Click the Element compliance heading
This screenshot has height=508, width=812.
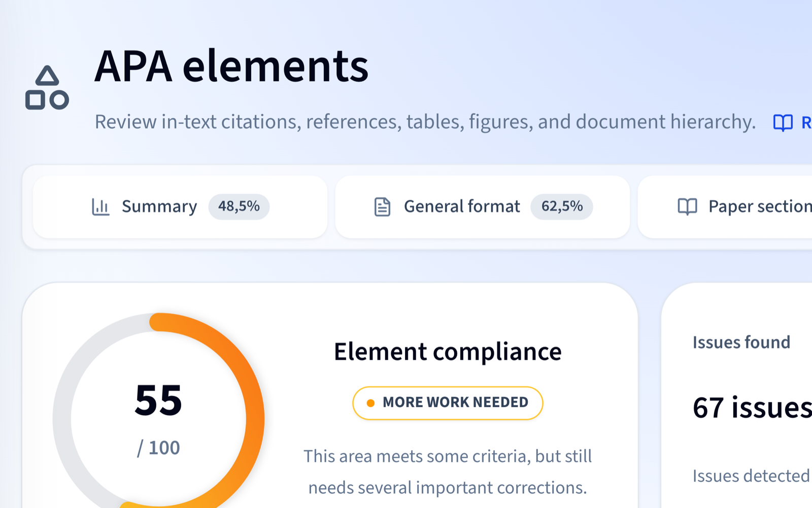(x=448, y=352)
